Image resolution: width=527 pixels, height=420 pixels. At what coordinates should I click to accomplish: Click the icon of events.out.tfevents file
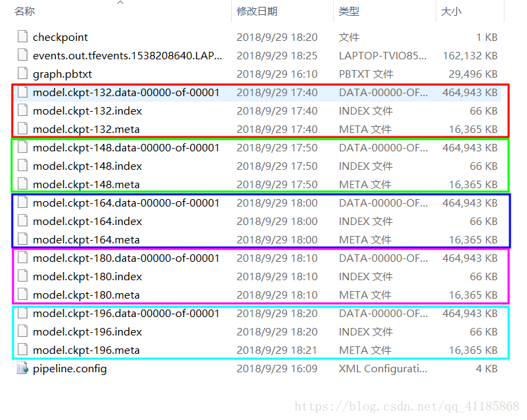22,55
